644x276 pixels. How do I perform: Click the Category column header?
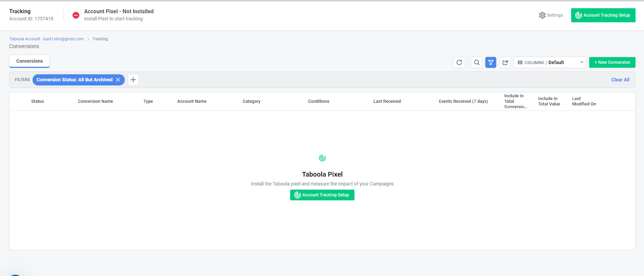coord(252,102)
